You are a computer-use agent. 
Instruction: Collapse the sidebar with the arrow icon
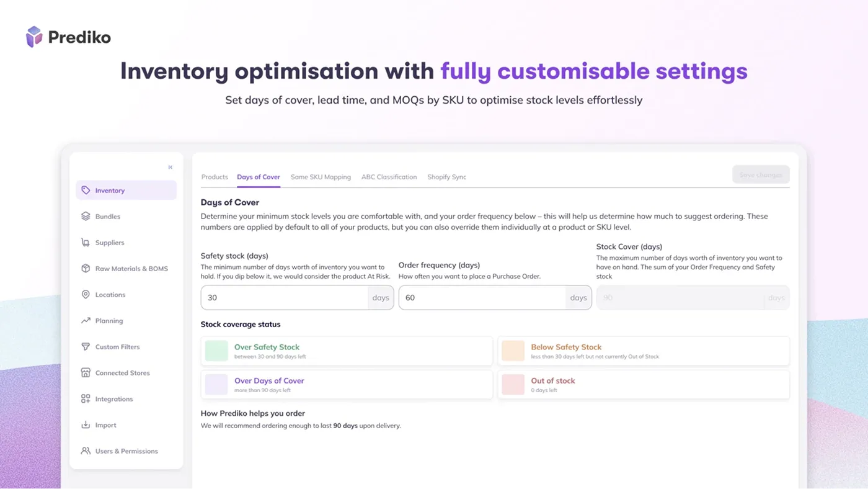170,167
